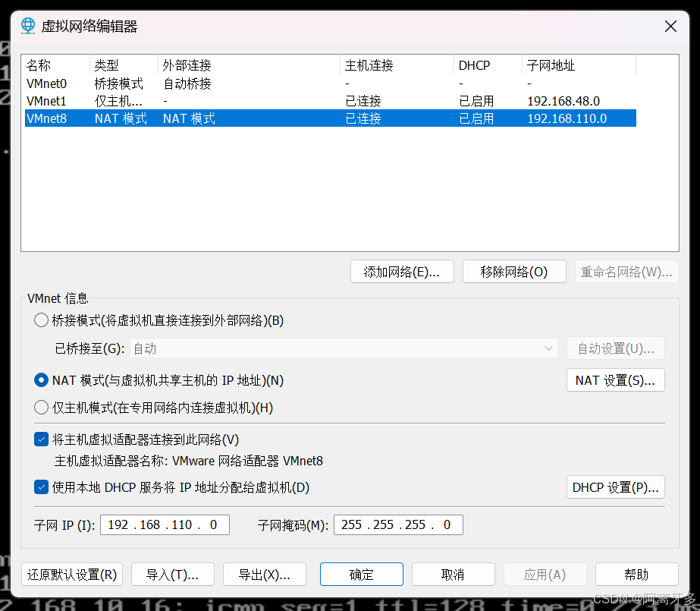Viewport: 700px width, 611px height.
Task: Toggle 使用本地 DHCP 服务 checkbox
Action: click(x=41, y=487)
